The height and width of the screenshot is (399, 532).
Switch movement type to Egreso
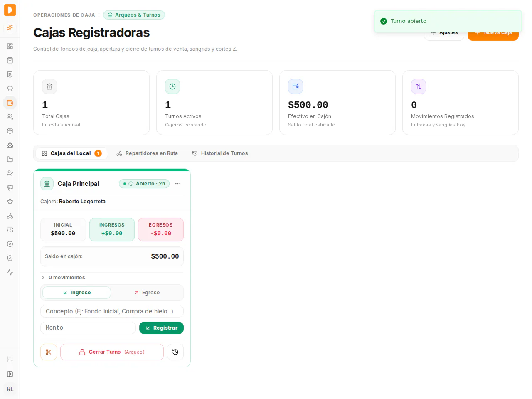tap(147, 293)
